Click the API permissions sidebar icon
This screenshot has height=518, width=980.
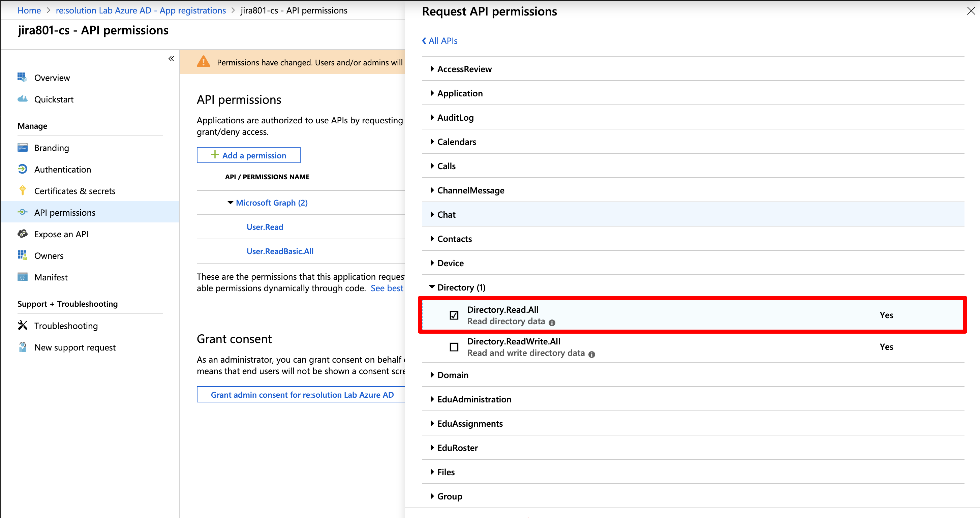[x=23, y=212]
